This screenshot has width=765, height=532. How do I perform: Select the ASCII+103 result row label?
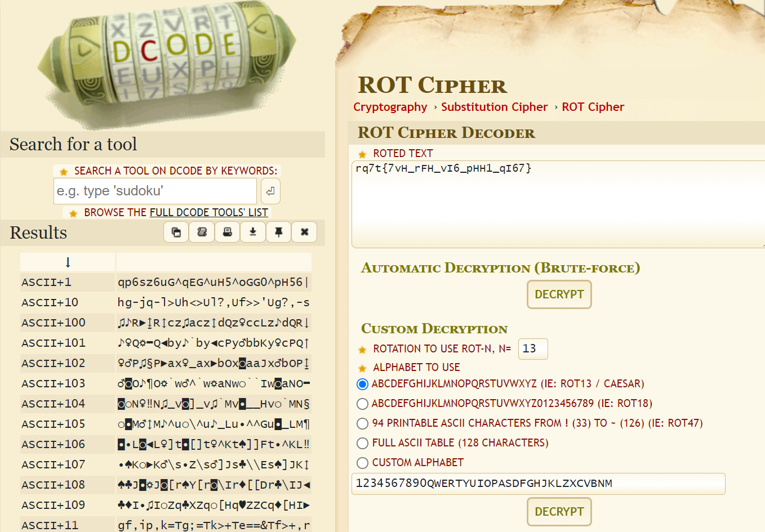tap(54, 383)
